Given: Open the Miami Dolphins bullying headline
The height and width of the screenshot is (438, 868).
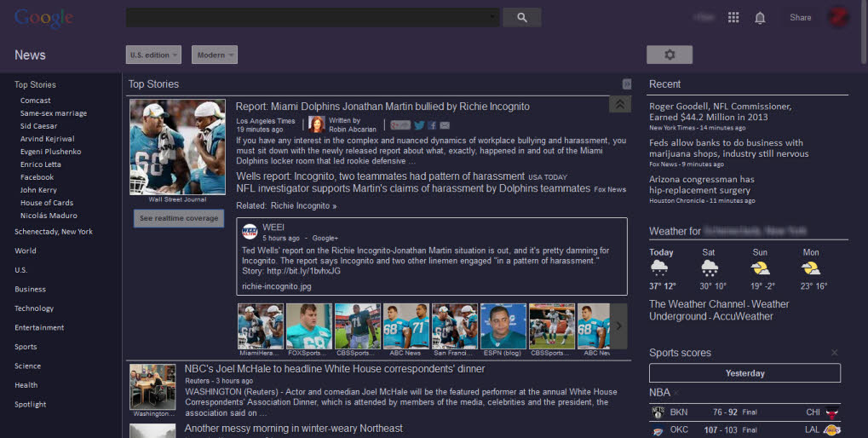Looking at the screenshot, I should tap(382, 107).
